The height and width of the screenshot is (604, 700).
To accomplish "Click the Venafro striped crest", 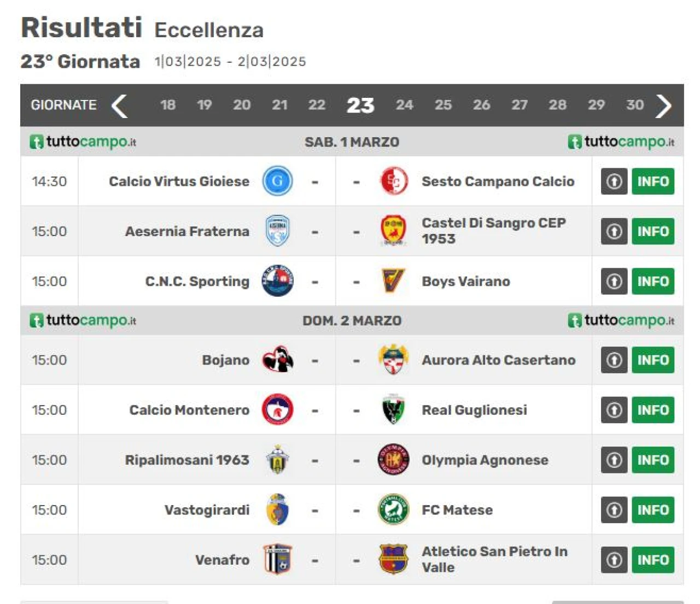I will (x=277, y=559).
